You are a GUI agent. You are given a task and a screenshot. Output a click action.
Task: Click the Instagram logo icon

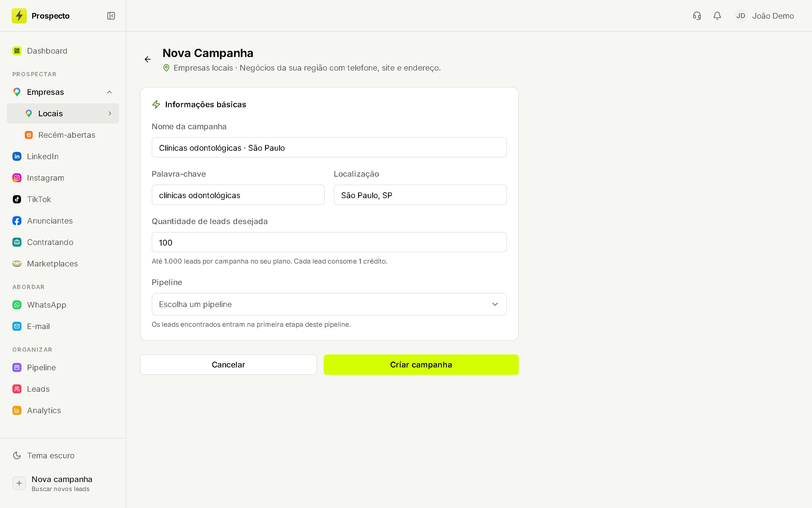click(x=17, y=178)
